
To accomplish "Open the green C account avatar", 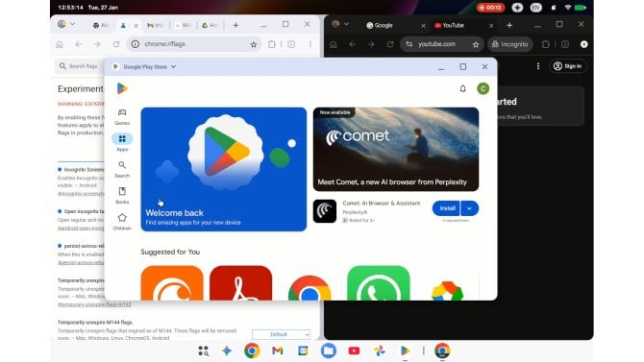I will click(x=483, y=88).
